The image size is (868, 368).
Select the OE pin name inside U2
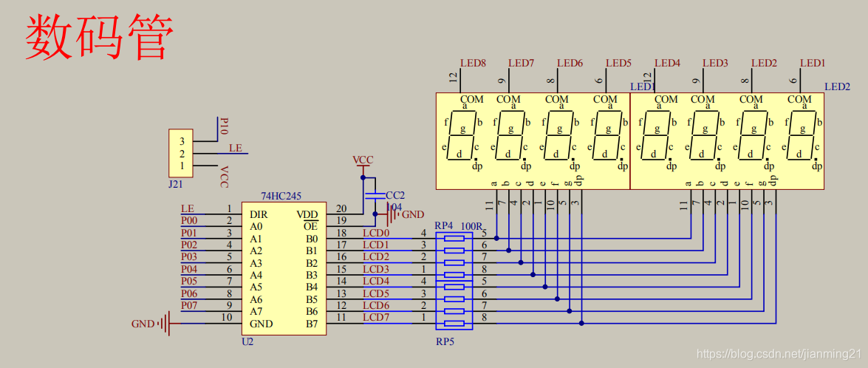pos(310,226)
